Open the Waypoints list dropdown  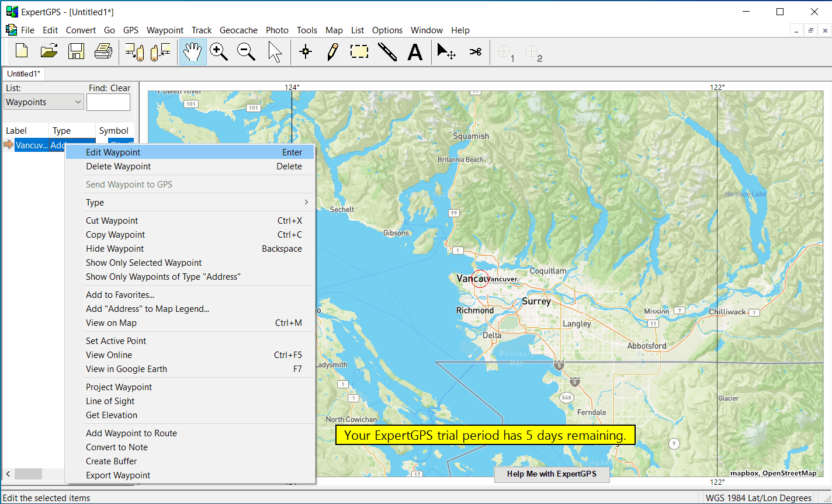44,102
